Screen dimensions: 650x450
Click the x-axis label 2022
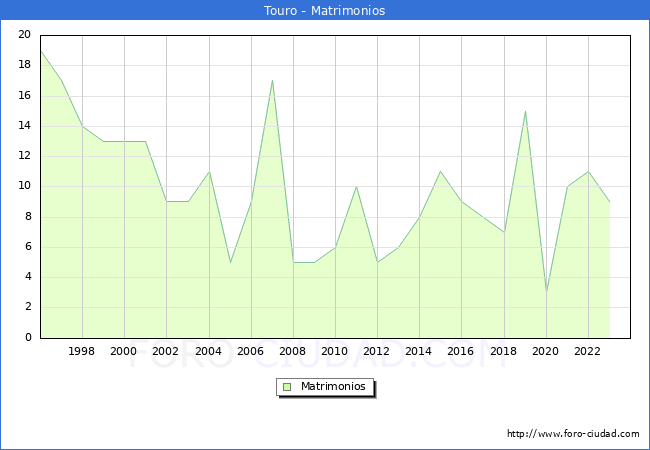point(587,351)
